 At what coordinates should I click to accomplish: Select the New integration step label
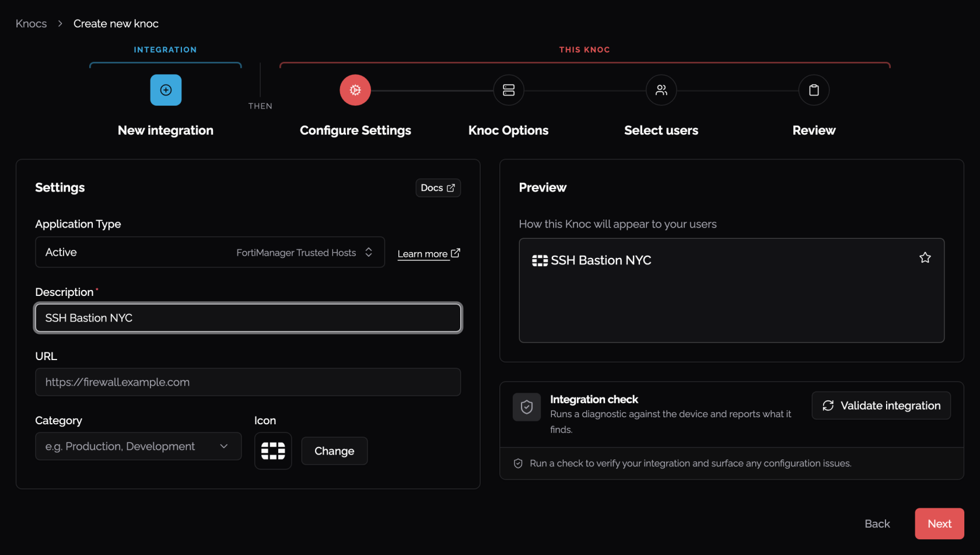coord(166,130)
